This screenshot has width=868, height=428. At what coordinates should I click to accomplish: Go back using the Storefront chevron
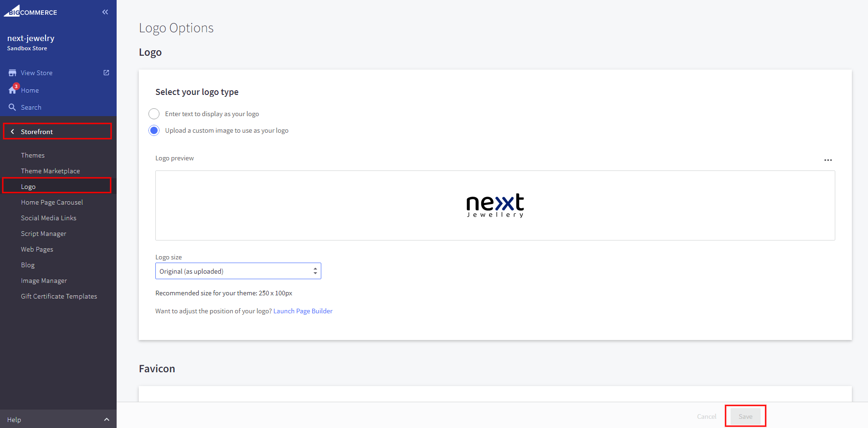[x=12, y=132]
